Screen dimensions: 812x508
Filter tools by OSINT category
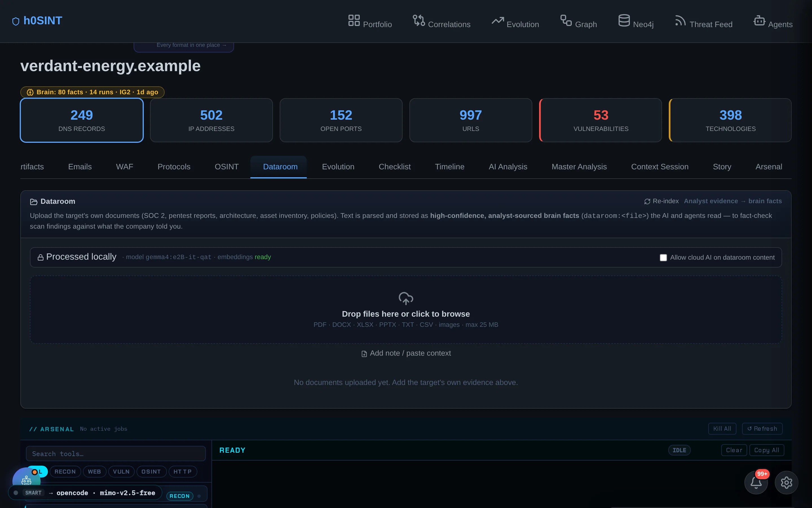(x=151, y=472)
